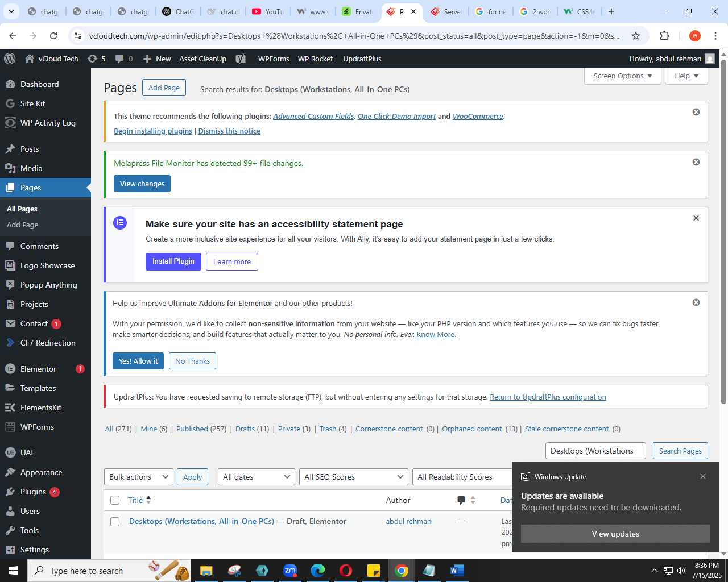Open the All dates filter dropdown

(x=257, y=477)
